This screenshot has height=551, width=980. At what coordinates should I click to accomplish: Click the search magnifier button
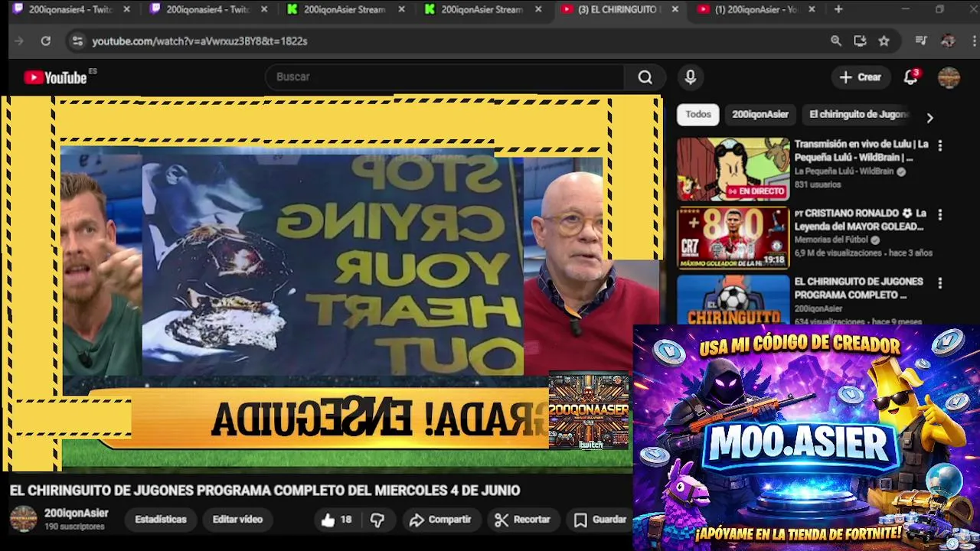(645, 77)
